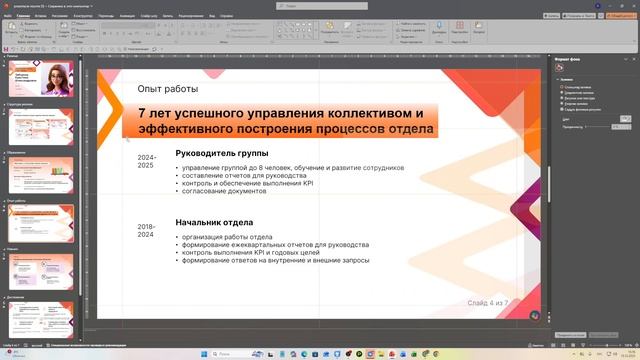This screenshot has height=360, width=640.
Task: Switch to the Insert (Вставка) tab
Action: click(x=40, y=16)
